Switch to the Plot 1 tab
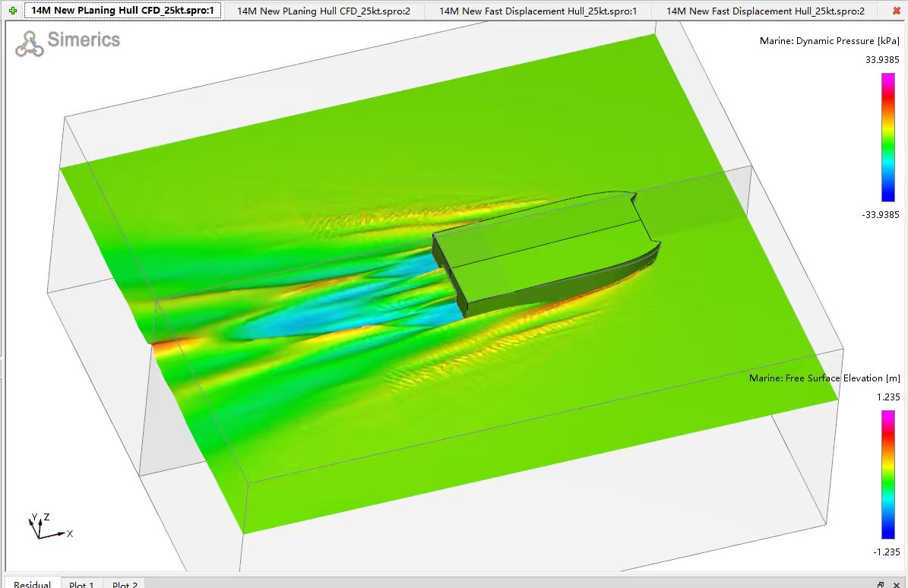The height and width of the screenshot is (588, 908). point(81,583)
